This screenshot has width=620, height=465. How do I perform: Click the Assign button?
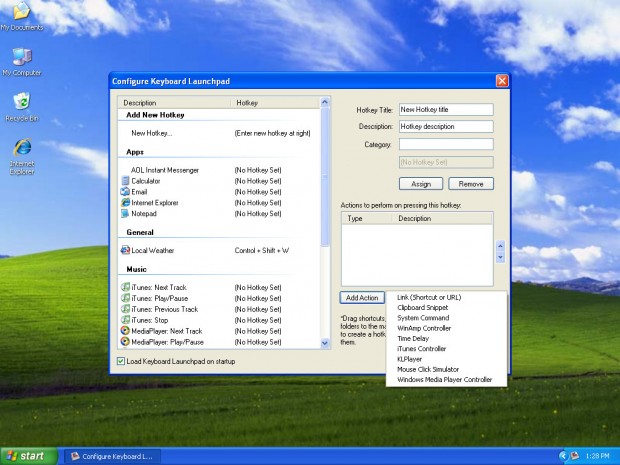[421, 184]
